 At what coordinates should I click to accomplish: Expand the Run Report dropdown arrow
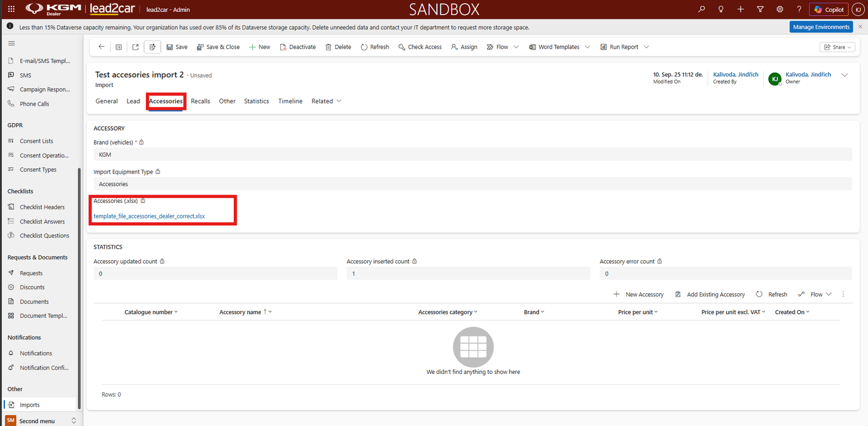646,47
